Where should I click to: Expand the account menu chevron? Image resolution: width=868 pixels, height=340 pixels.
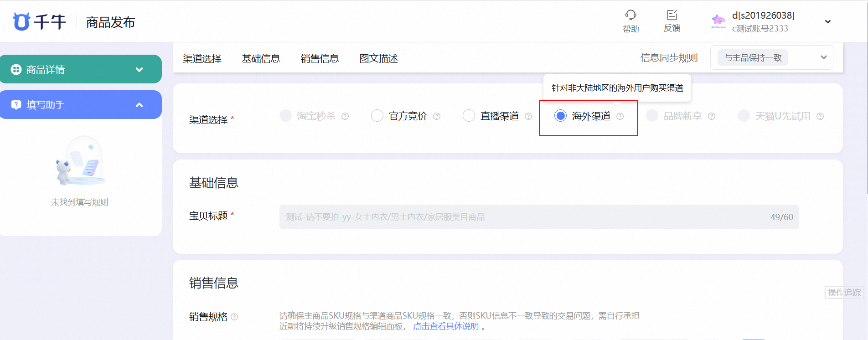[828, 22]
